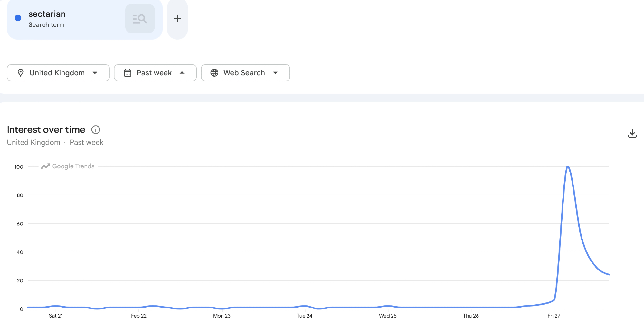Click the globe icon in Web Search filter
644x332 pixels.
pos(214,73)
